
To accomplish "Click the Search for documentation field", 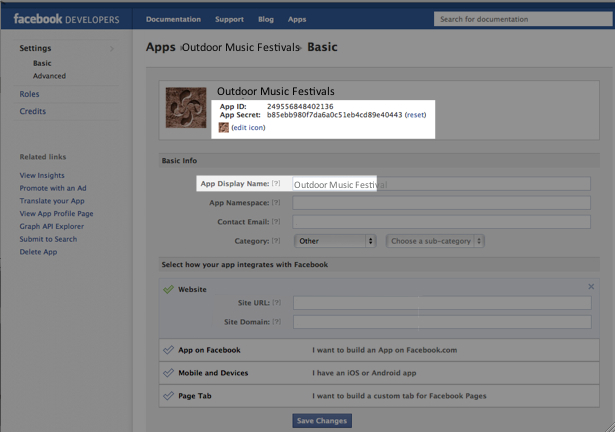I will click(x=523, y=19).
